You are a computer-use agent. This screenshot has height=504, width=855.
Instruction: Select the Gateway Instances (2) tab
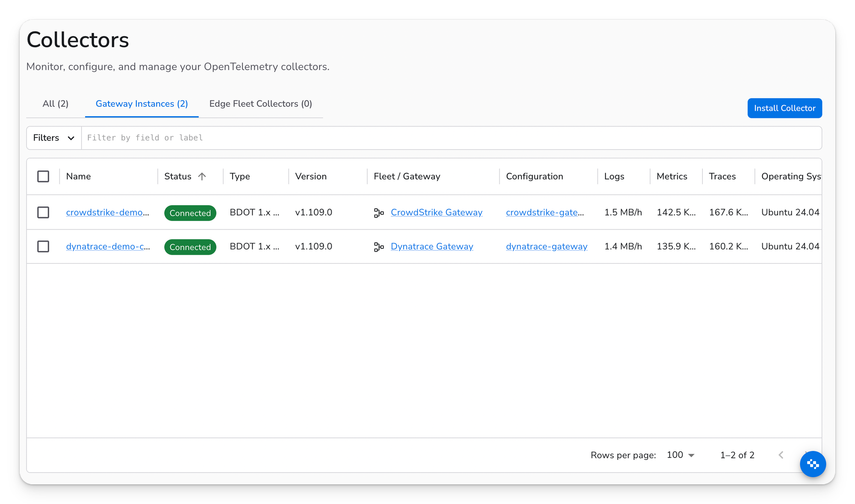click(x=142, y=104)
